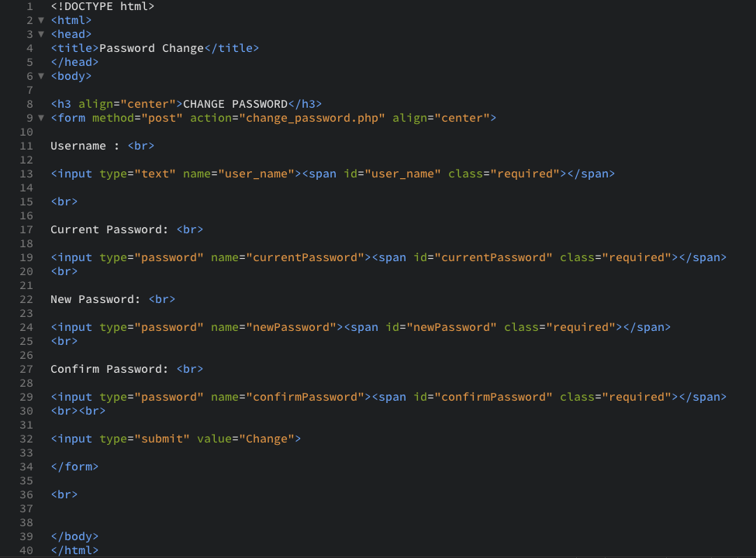Collapse the head section on line 3
This screenshot has width=756, height=558.
[40, 34]
